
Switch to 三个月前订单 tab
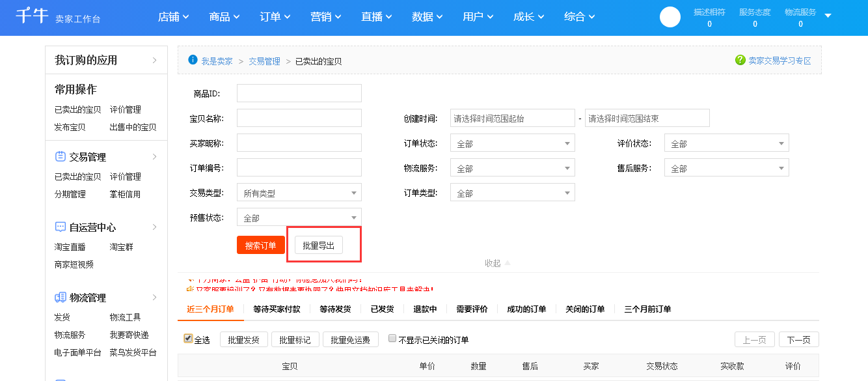(x=647, y=309)
